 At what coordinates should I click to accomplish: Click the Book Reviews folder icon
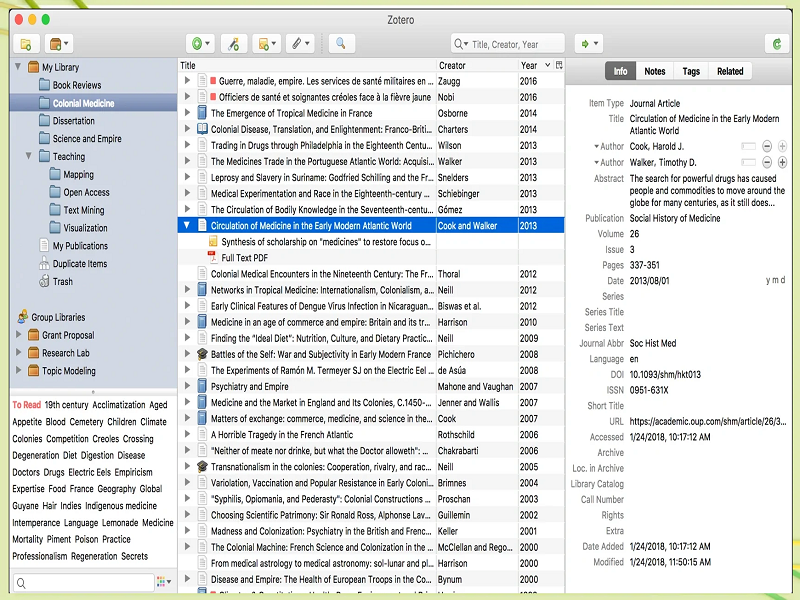44,85
